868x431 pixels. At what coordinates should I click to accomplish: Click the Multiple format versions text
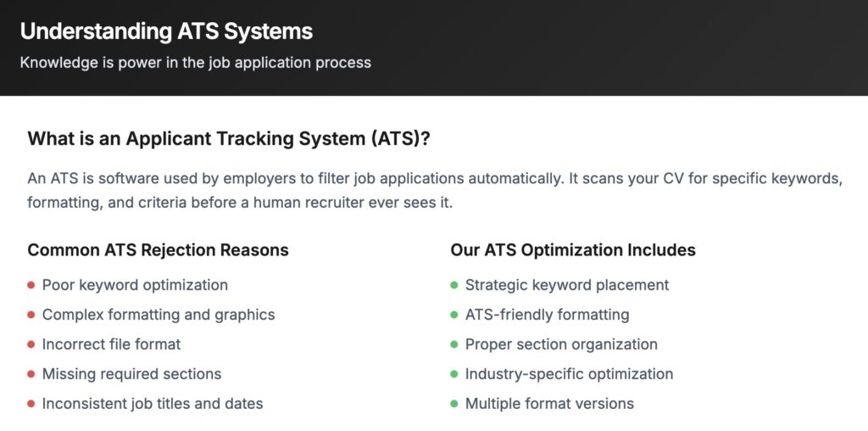(549, 404)
